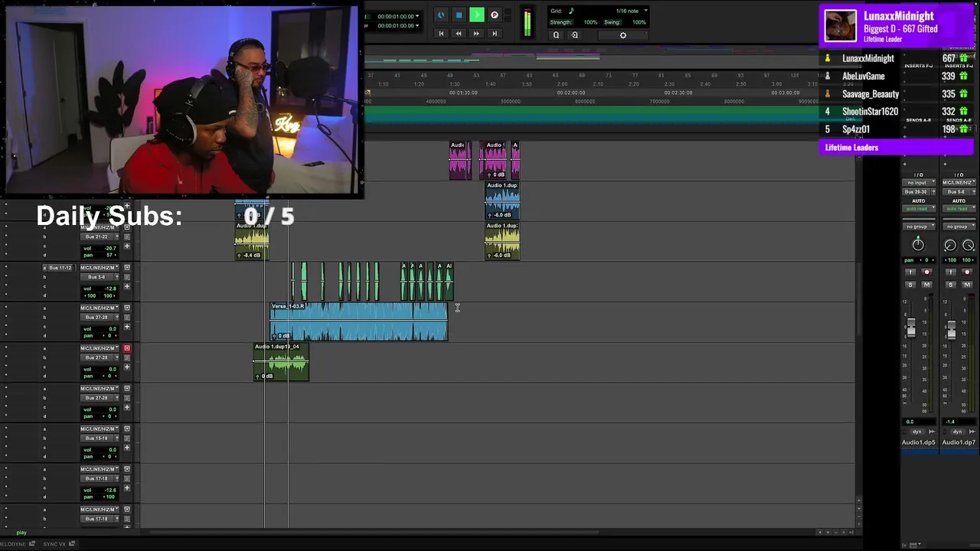
Task: Open the 'no group' selector on Audio1.dp7
Action: click(959, 227)
